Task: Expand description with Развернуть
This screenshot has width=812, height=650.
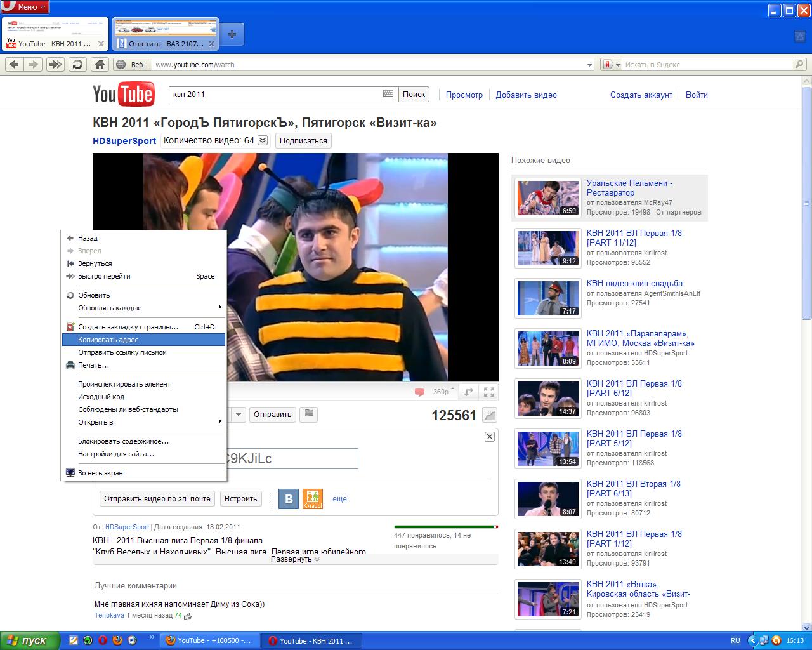Action: coord(295,559)
